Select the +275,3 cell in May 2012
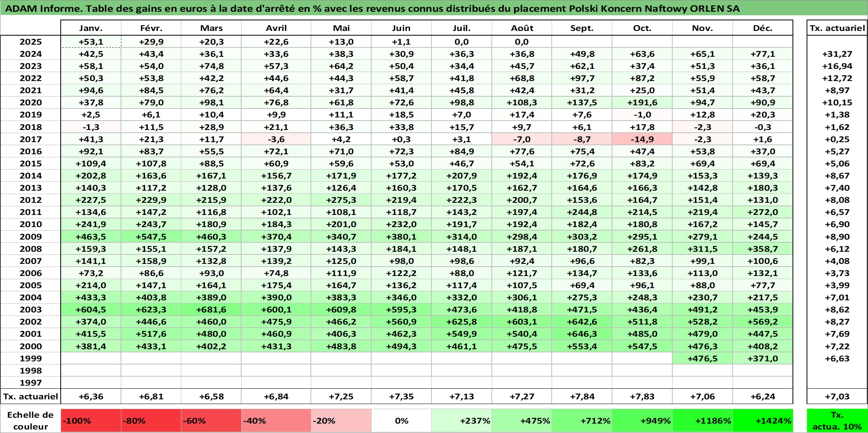 [341, 200]
